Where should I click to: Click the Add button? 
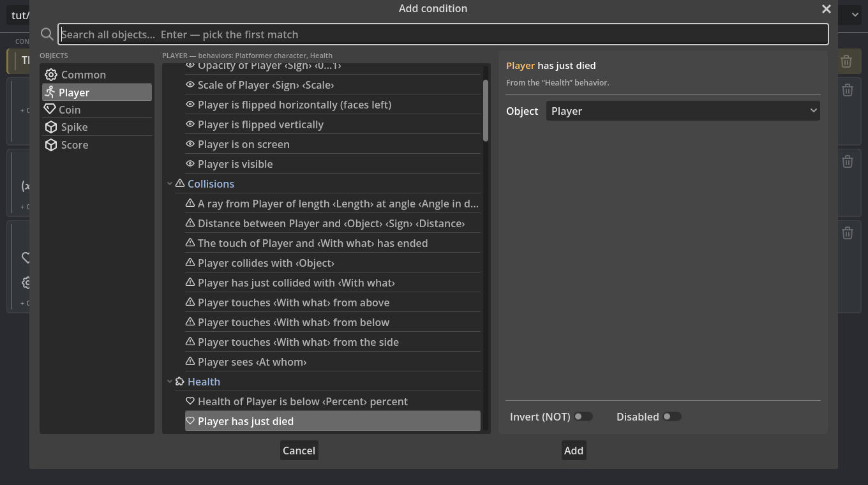tap(574, 451)
